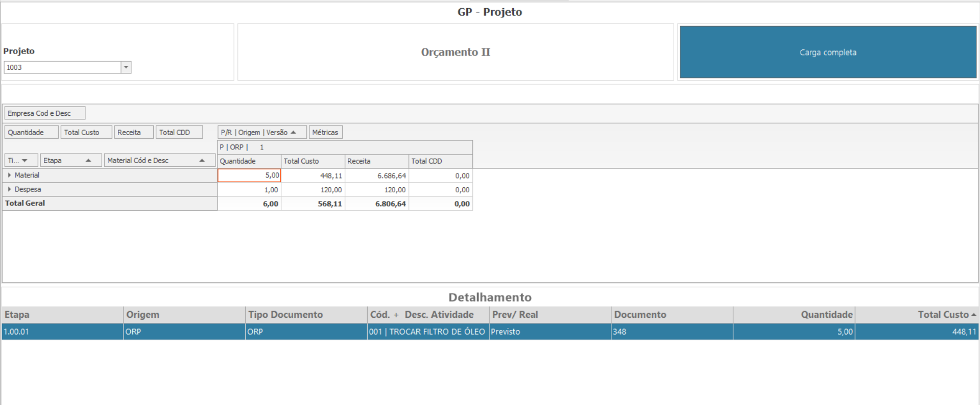Open the Ti... field filter dropdown
The image size is (980, 405).
point(25,160)
